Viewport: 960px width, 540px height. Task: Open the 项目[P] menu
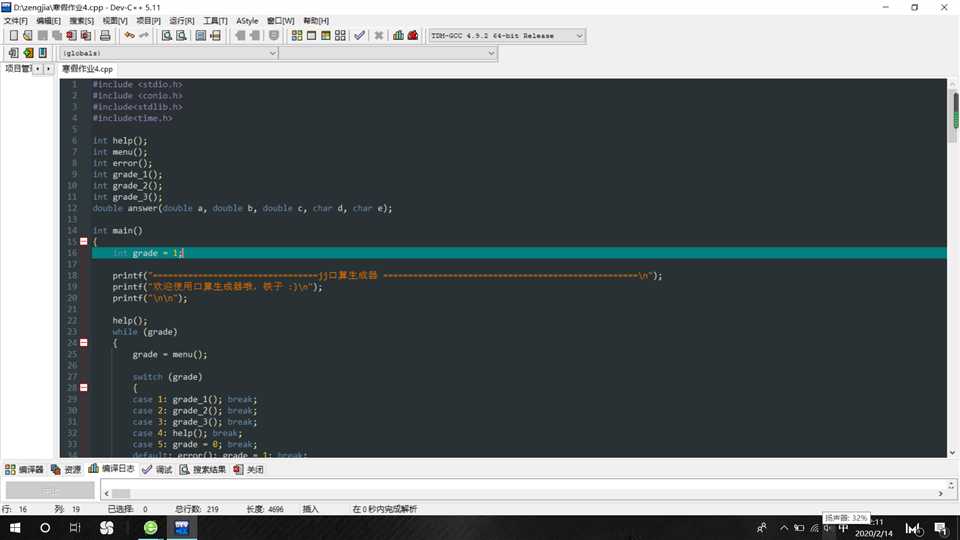coord(148,21)
